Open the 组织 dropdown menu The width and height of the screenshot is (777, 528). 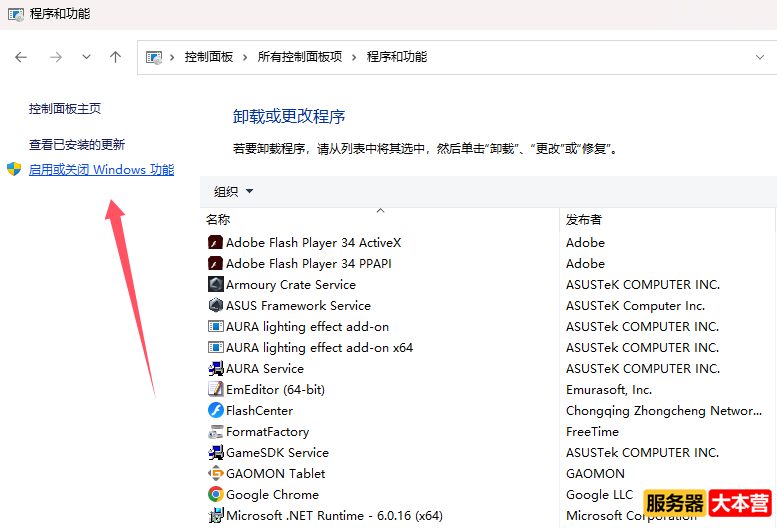(233, 191)
